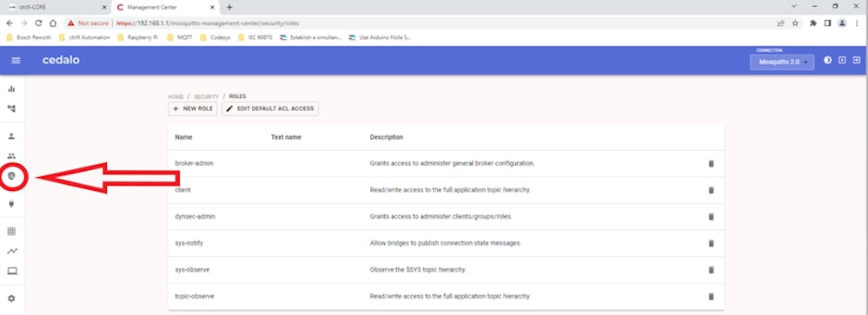Viewport: 868px width, 315px height.
Task: Open the dynsec-admin role row
Action: pos(446,217)
